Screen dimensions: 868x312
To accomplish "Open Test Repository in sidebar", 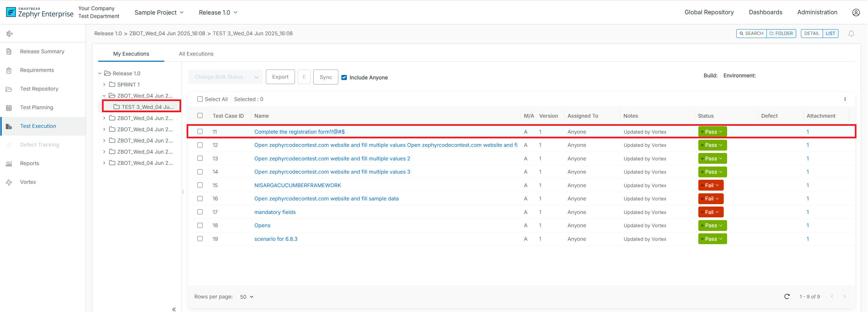I will 39,89.
